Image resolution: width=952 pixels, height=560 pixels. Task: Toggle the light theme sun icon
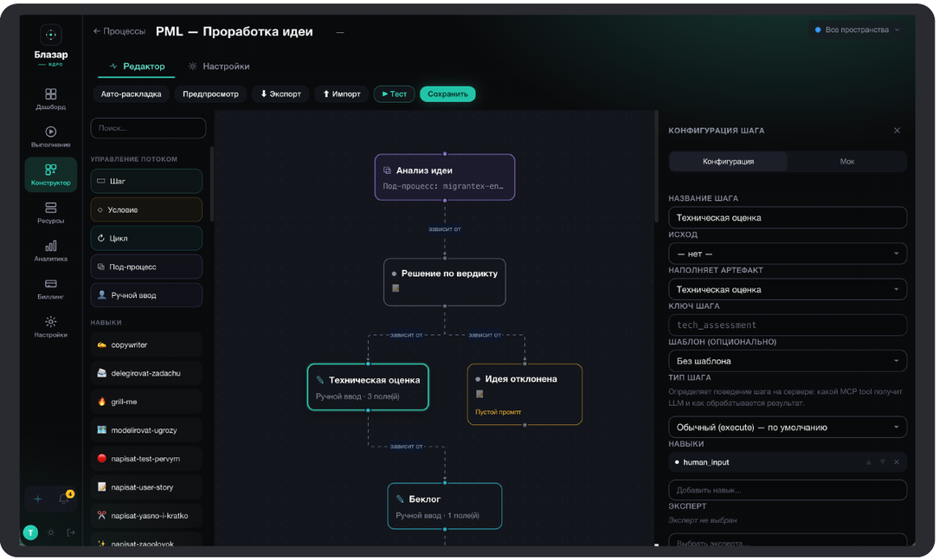pos(51,532)
